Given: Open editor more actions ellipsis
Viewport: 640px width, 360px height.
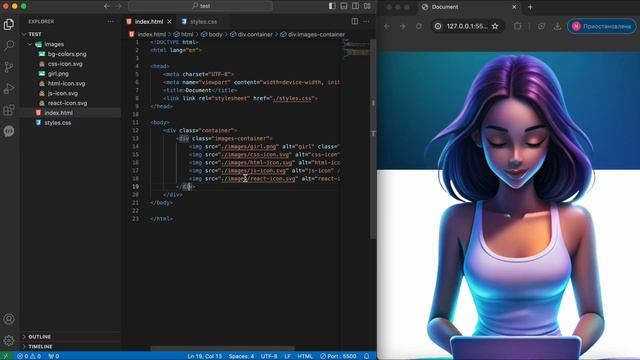Looking at the screenshot, I should point(366,21).
